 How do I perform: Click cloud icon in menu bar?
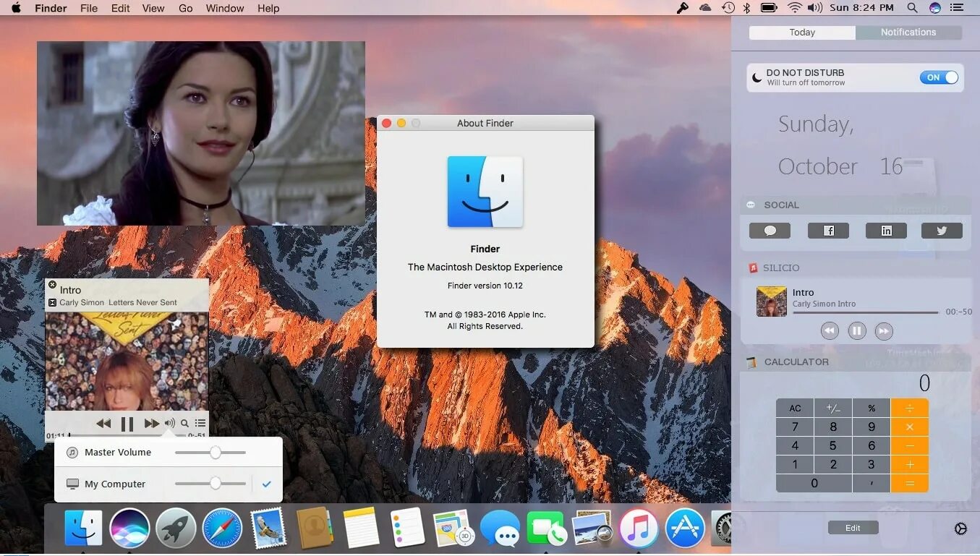click(x=705, y=8)
